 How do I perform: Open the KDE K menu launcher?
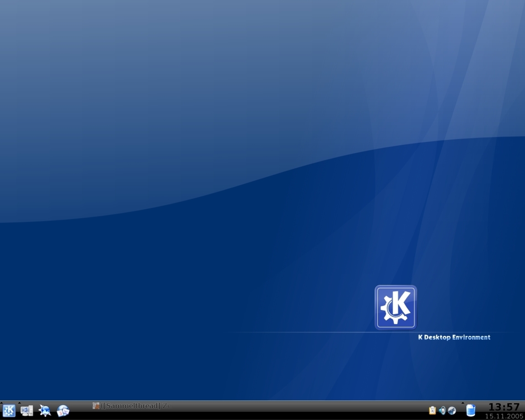(x=9, y=410)
